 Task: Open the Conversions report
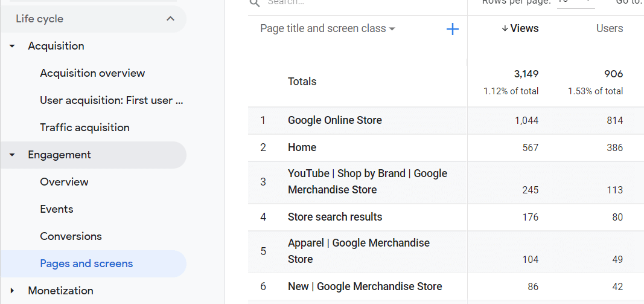coord(71,236)
